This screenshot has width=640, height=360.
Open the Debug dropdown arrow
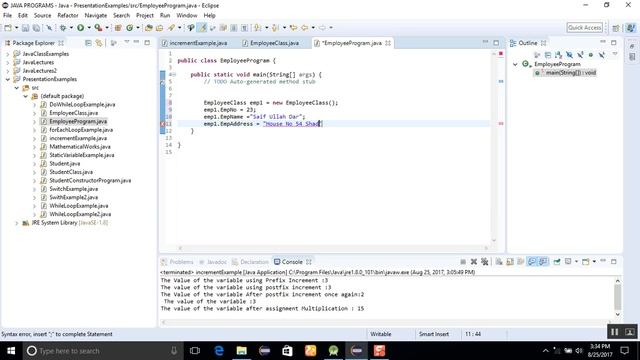pyautogui.click(x=71, y=28)
